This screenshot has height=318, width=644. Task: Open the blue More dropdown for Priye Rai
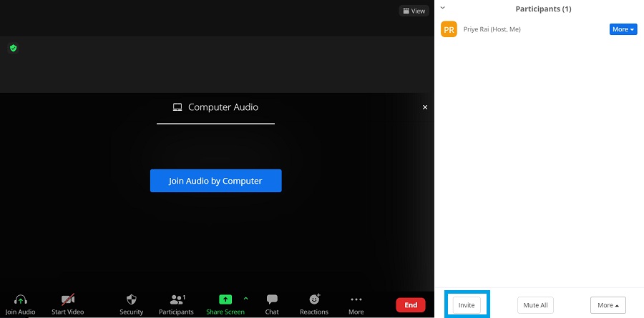click(x=623, y=29)
